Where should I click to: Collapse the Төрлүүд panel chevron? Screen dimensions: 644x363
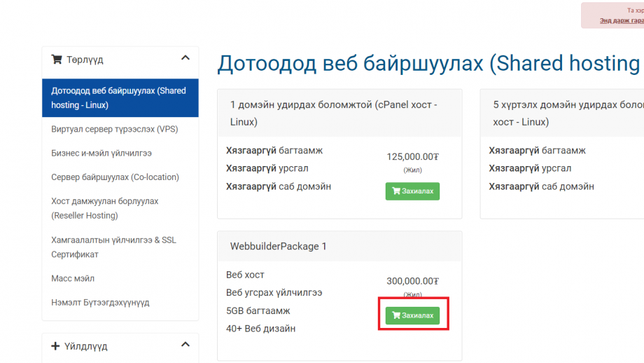point(185,58)
